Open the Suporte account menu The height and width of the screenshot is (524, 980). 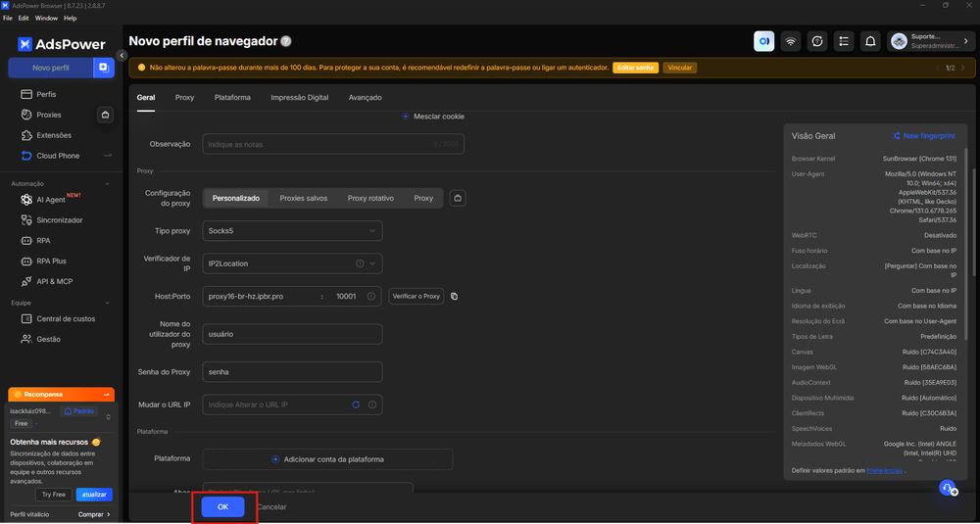click(x=929, y=41)
